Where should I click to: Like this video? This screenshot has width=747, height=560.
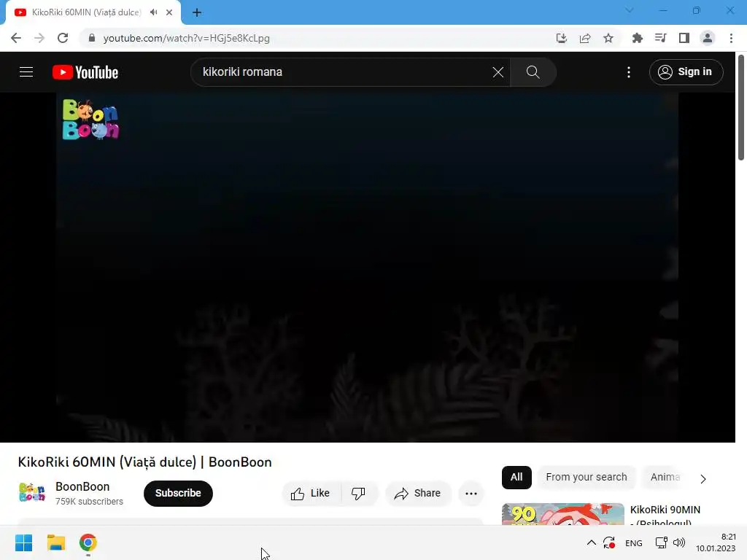click(311, 494)
